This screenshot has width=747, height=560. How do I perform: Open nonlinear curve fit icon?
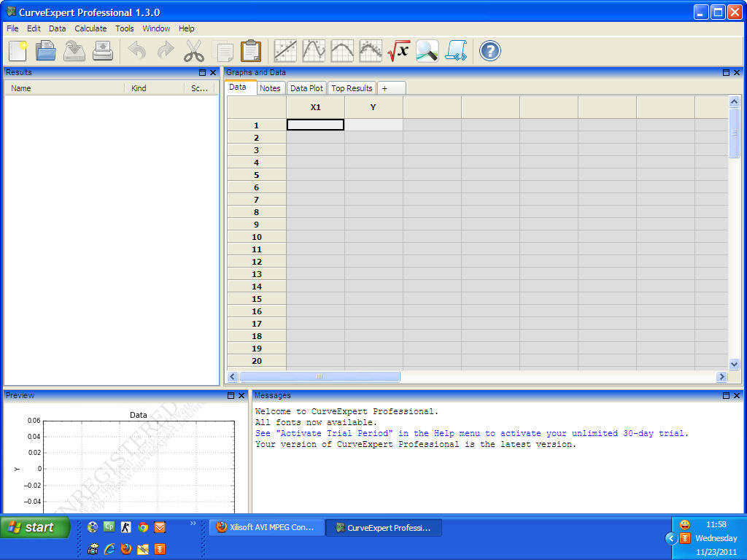click(314, 51)
